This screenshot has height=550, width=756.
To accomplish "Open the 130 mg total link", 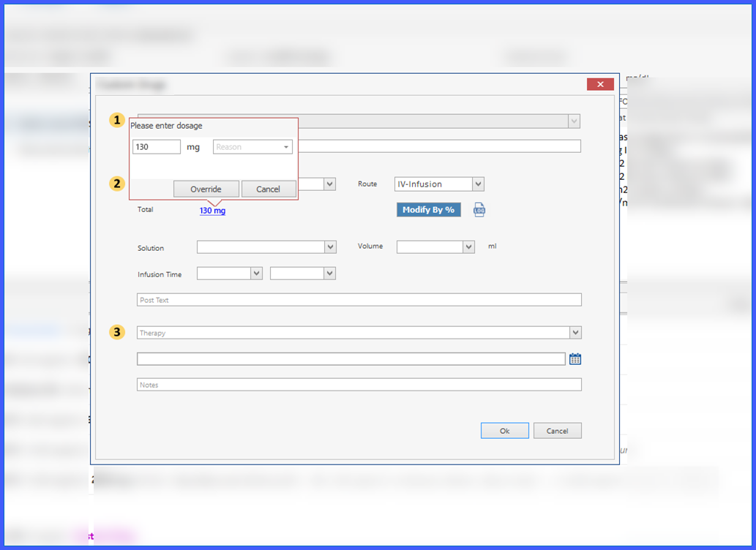I will (x=212, y=211).
